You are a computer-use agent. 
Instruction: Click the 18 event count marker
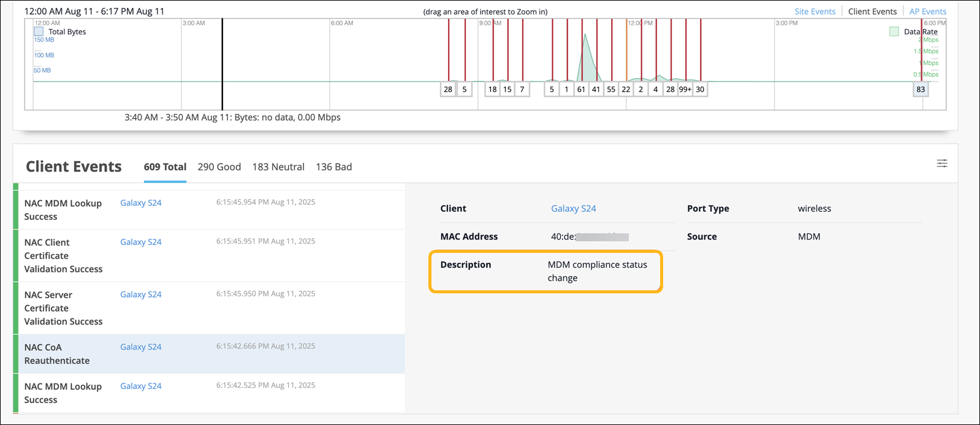click(492, 89)
